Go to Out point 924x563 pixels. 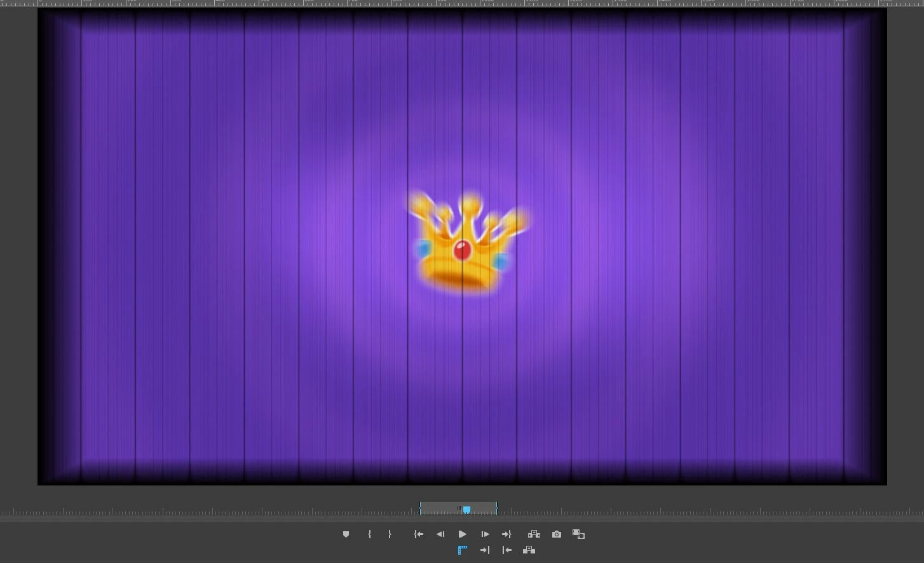(x=506, y=534)
